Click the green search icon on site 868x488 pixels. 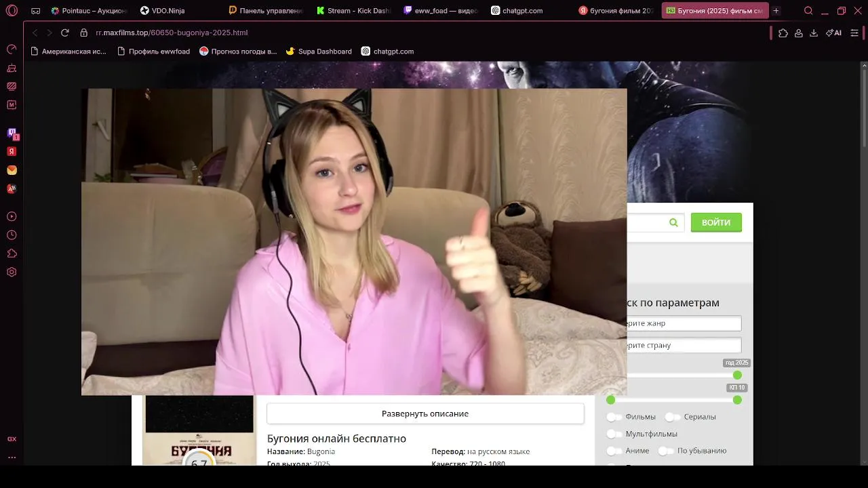pyautogui.click(x=673, y=222)
